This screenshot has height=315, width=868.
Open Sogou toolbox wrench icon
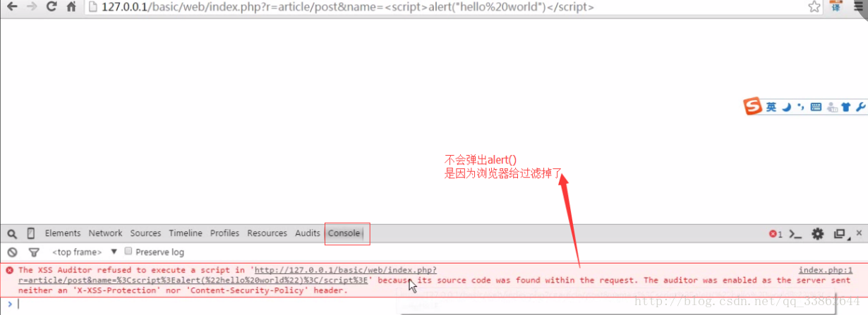pyautogui.click(x=860, y=107)
